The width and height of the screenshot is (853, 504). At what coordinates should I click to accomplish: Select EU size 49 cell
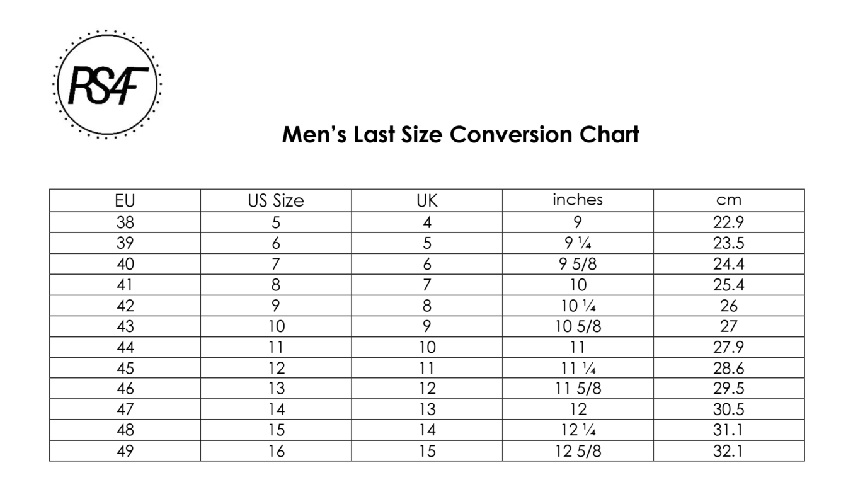tap(125, 451)
